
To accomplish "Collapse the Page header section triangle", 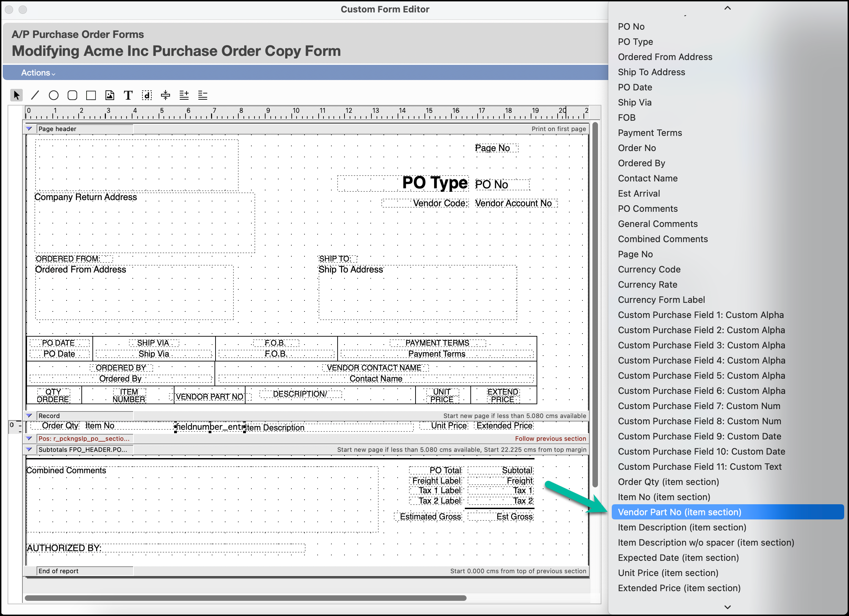I will 29,128.
